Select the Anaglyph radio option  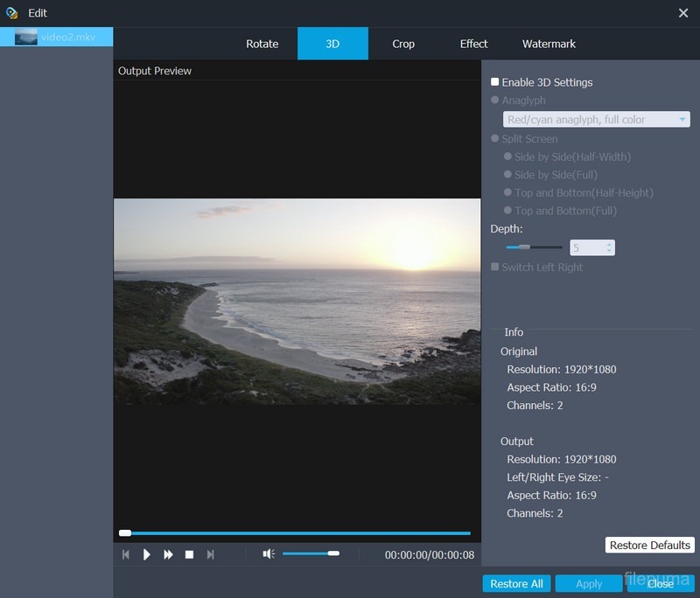[x=495, y=101]
